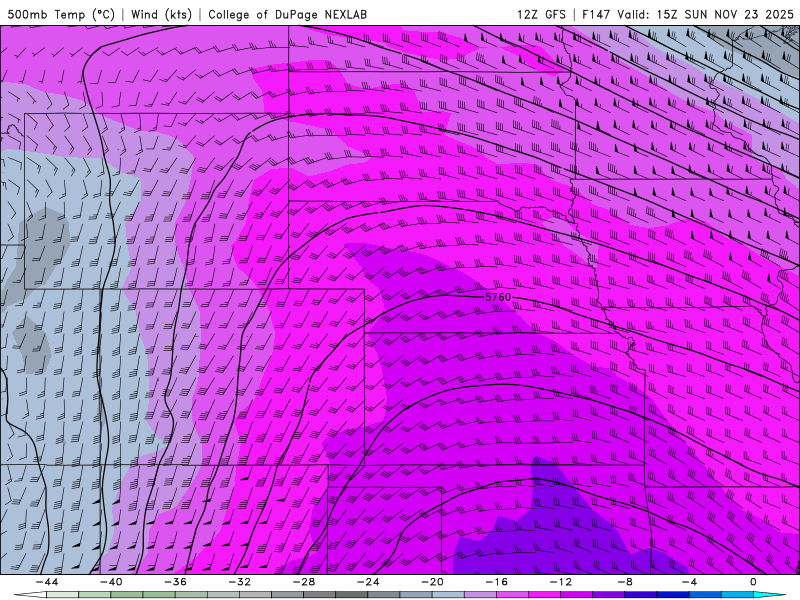Viewport: 800px width, 600px height.
Task: Click the '-36' color scale label
Action: [x=176, y=582]
